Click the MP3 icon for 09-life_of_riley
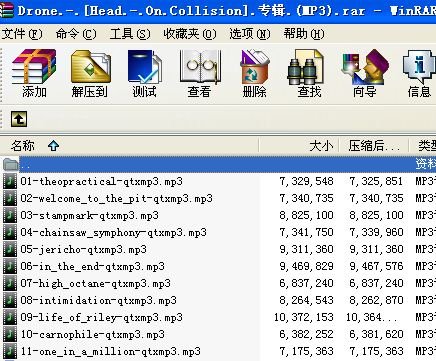The image size is (436, 361). [10, 317]
